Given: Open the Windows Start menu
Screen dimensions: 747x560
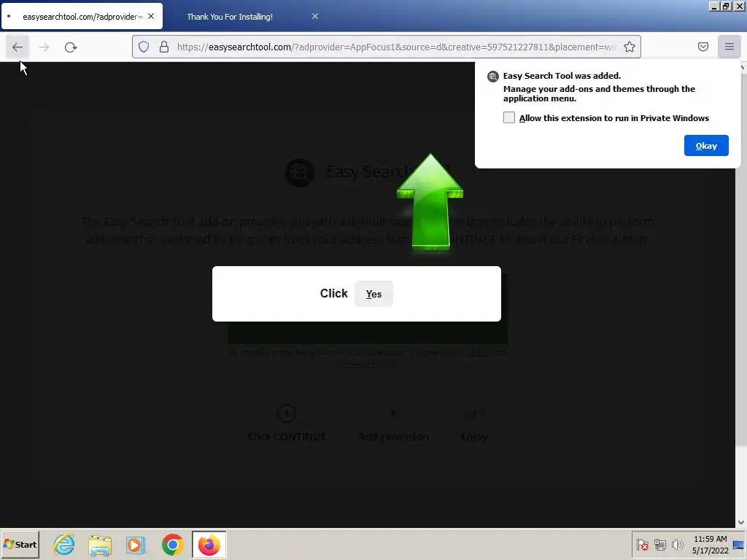Looking at the screenshot, I should 20,544.
